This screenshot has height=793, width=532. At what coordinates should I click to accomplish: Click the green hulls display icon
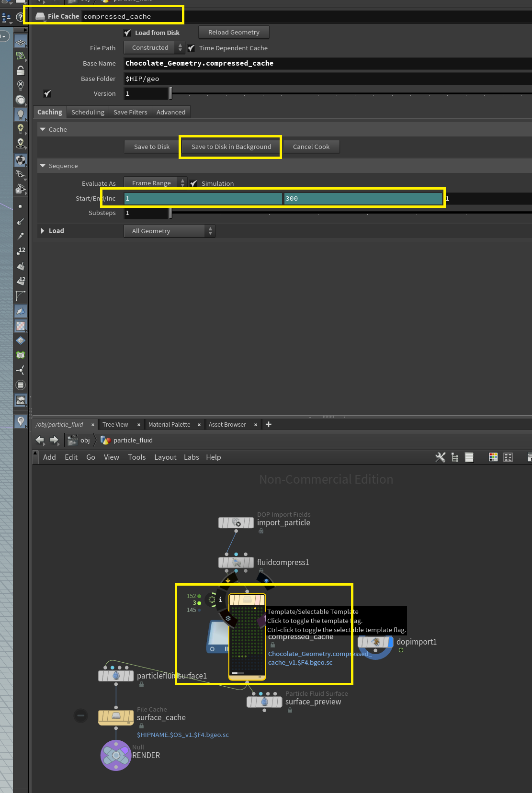point(21,355)
